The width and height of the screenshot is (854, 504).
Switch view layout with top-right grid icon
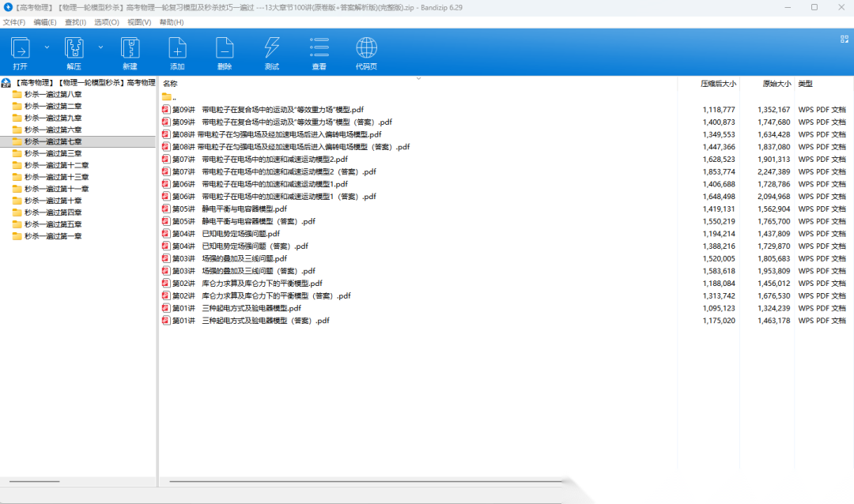pos(844,39)
